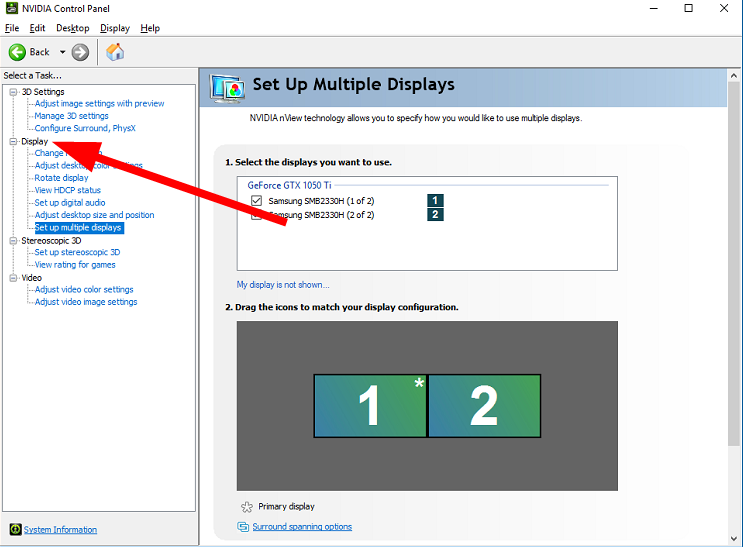Image resolution: width=743 pixels, height=547 pixels.
Task: Click the Stereoscopic 3D category label
Action: [x=51, y=241]
